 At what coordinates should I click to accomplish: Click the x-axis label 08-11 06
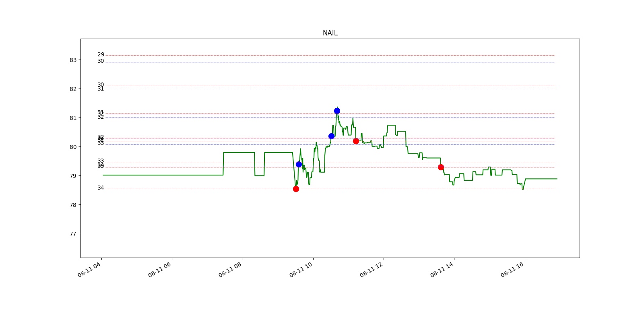click(159, 269)
